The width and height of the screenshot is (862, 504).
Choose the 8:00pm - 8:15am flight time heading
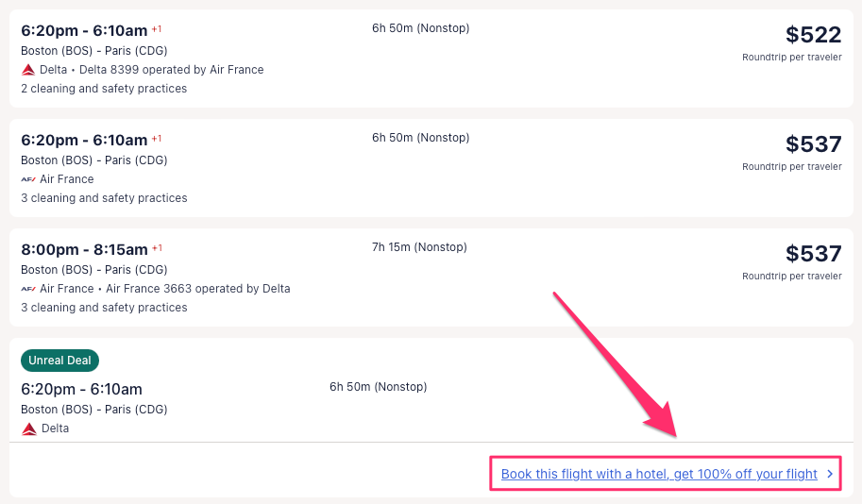tap(84, 250)
